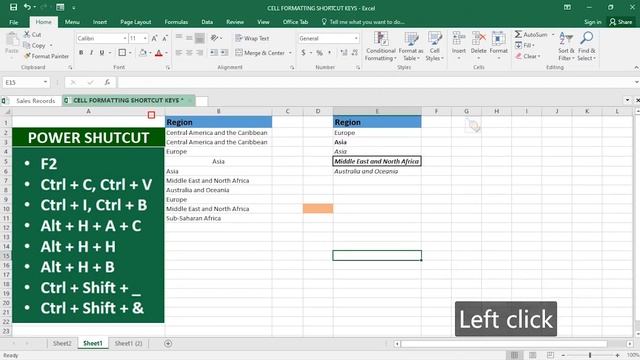Toggle Middle Align button
The image size is (640, 360).
click(x=189, y=38)
